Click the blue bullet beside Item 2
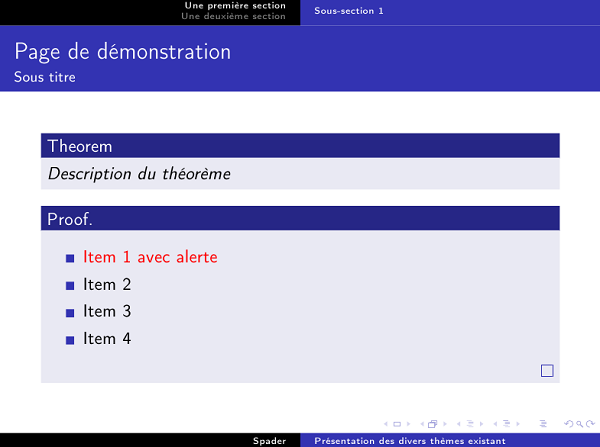This screenshot has width=600, height=447. pos(70,286)
